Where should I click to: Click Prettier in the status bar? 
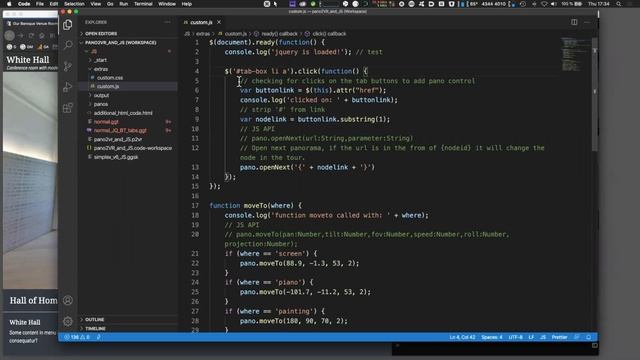pos(559,337)
